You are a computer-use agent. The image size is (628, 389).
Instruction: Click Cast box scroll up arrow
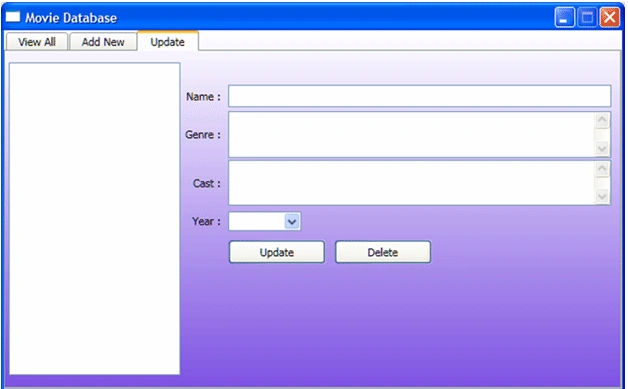click(602, 169)
